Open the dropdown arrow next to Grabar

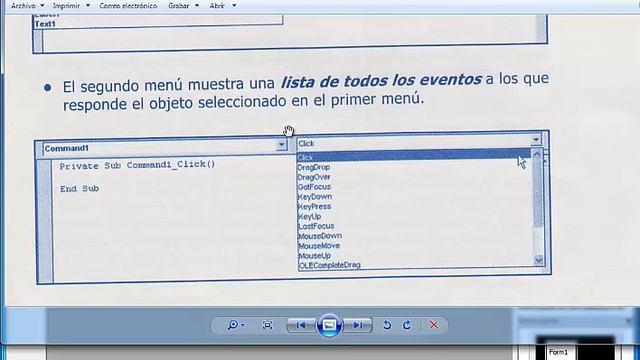click(x=197, y=6)
